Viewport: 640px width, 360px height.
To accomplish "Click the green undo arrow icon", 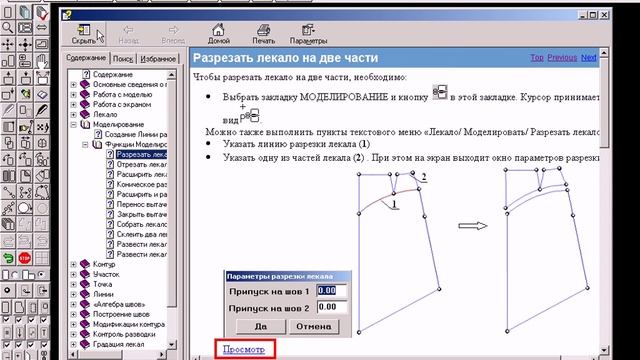I will pos(8,258).
